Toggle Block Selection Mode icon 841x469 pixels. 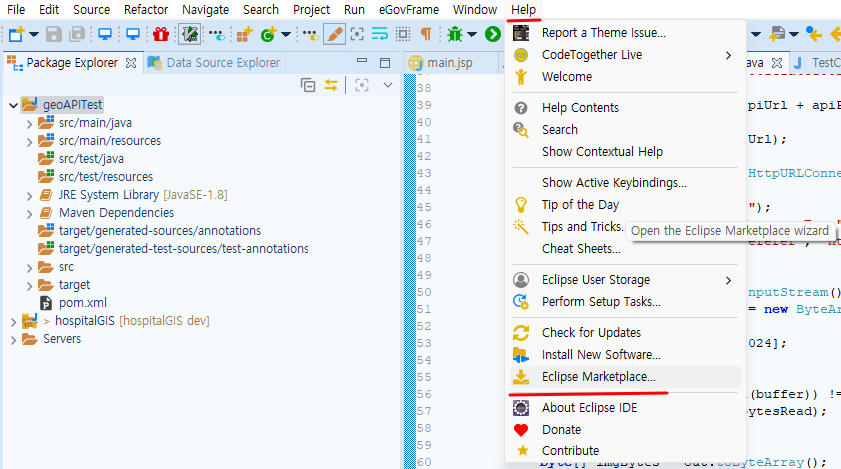point(403,34)
